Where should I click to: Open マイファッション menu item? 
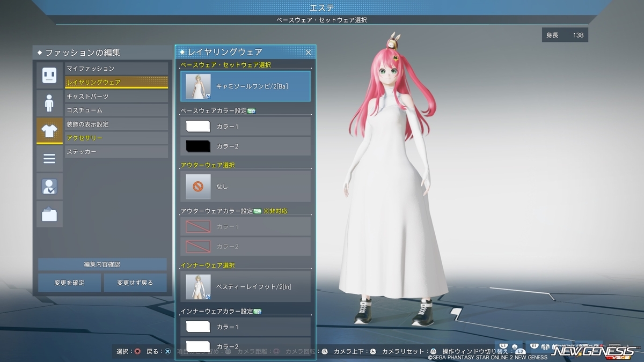pos(116,69)
